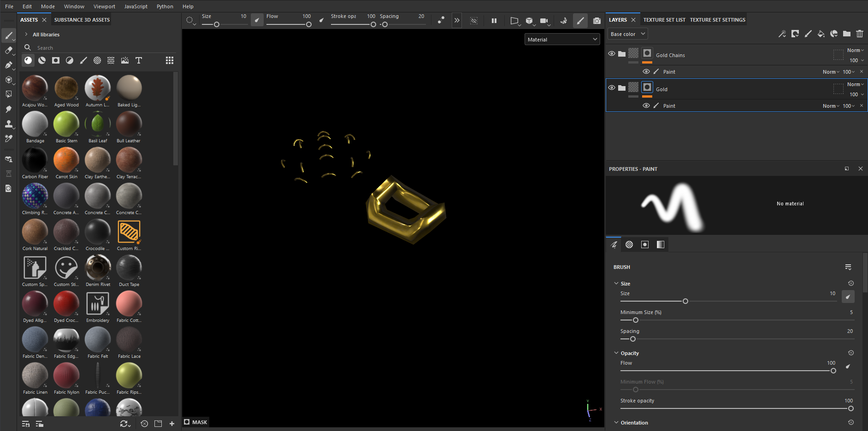Open the JavaScript menu

tap(136, 6)
